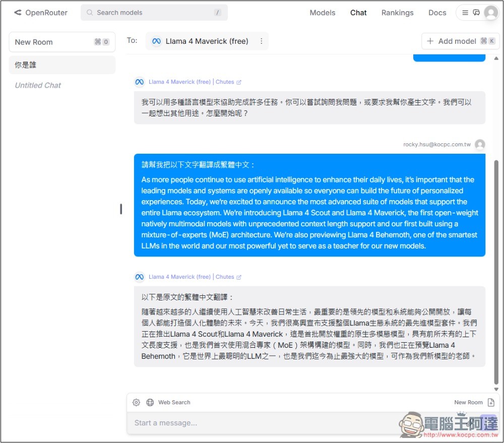Open the 你是誰 chat room

pos(62,65)
